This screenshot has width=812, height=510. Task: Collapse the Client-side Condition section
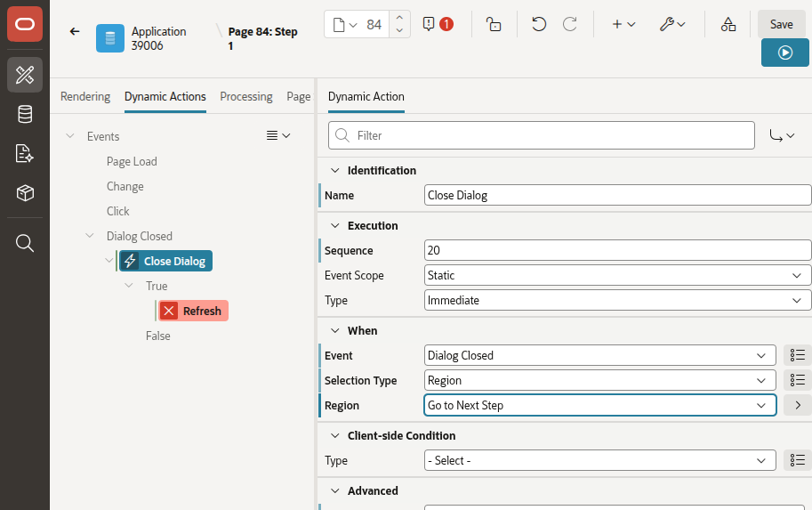click(x=335, y=436)
